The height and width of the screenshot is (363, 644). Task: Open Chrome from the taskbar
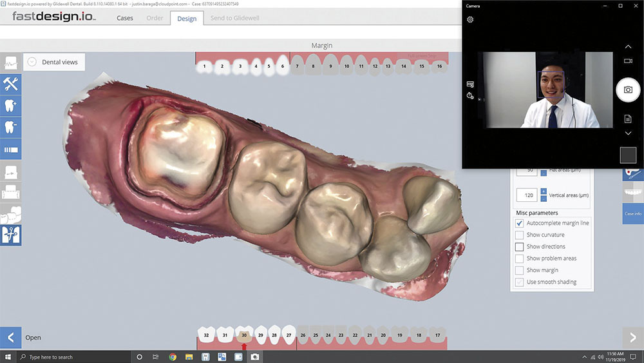(173, 357)
